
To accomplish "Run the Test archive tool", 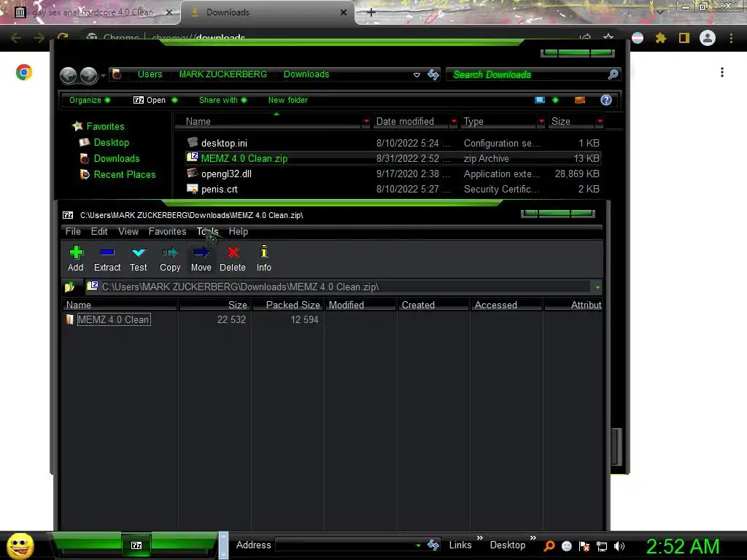I will 139,259.
